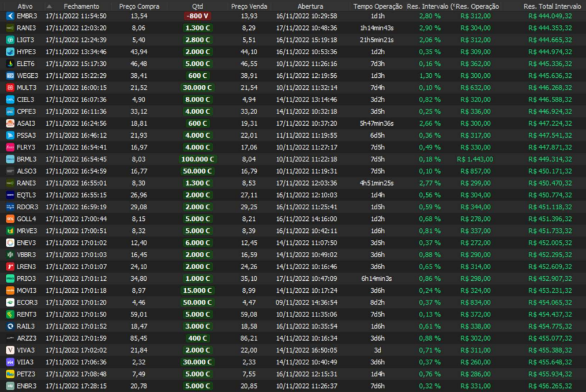Click the R$ 1.443,00 operation result
586x392 pixels.
click(475, 159)
